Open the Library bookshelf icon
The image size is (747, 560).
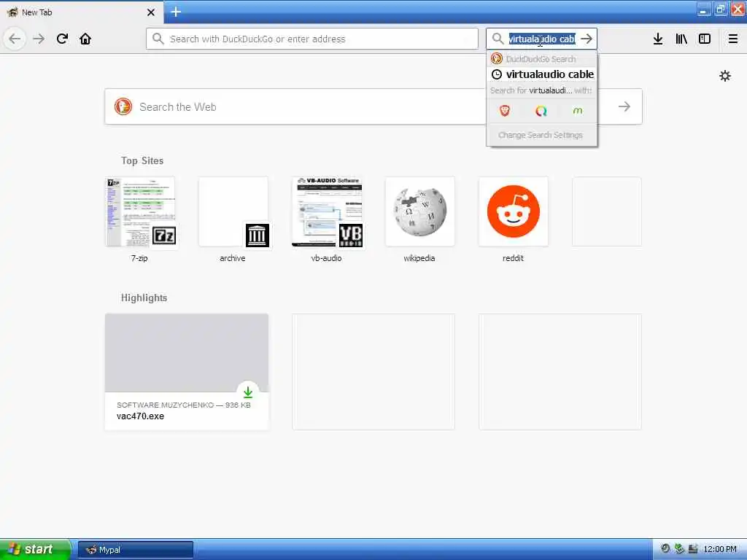(681, 39)
